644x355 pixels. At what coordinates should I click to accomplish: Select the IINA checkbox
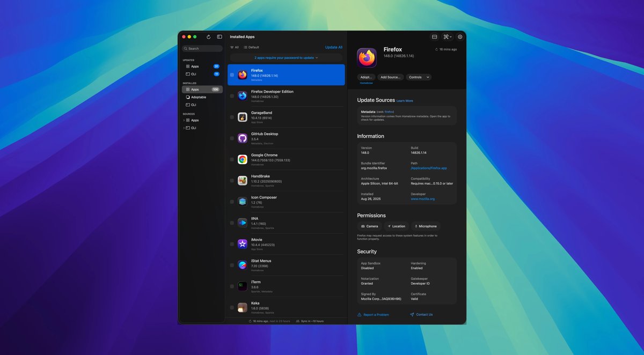(232, 223)
